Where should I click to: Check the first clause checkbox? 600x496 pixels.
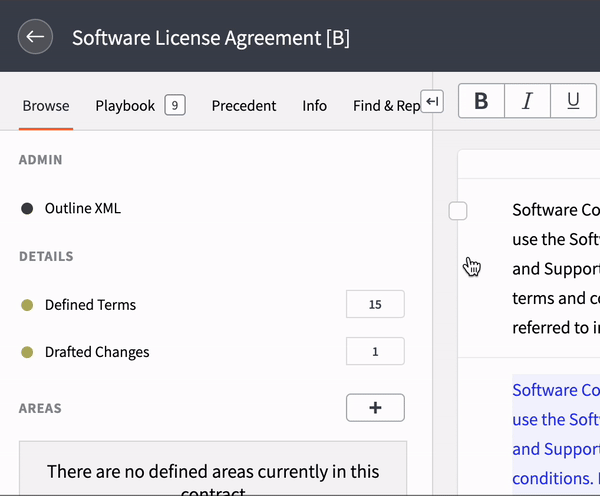tap(458, 211)
